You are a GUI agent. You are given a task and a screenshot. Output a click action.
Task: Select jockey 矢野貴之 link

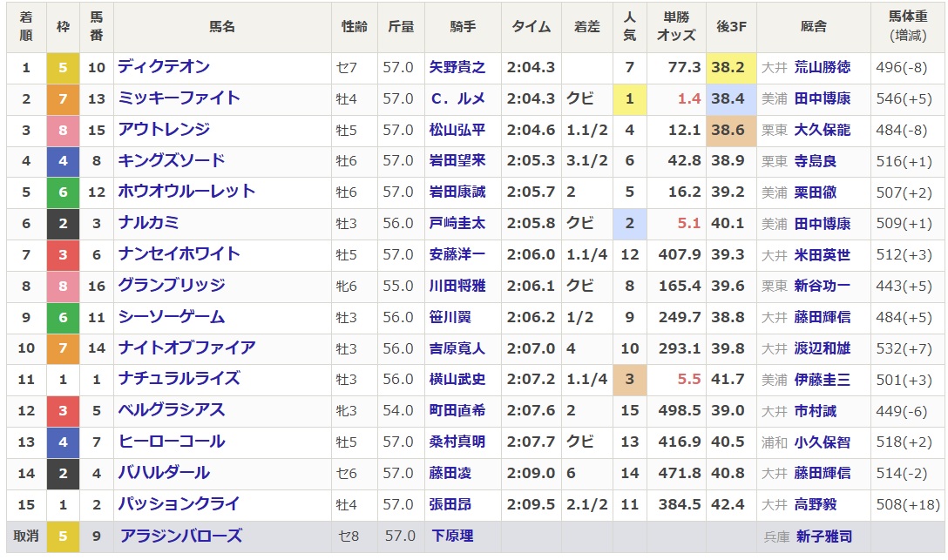[457, 67]
